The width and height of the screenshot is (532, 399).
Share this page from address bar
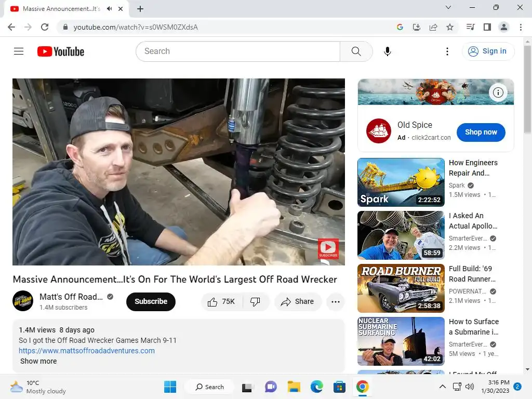433,27
